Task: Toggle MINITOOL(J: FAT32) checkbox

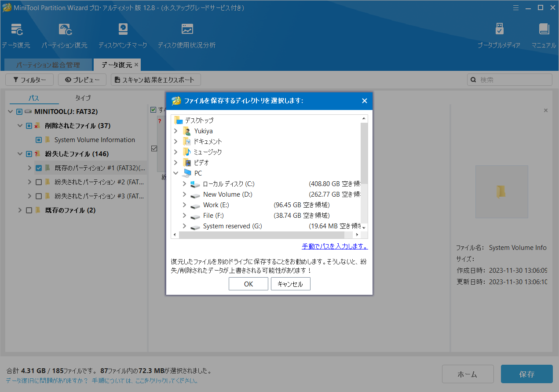Action: point(19,112)
